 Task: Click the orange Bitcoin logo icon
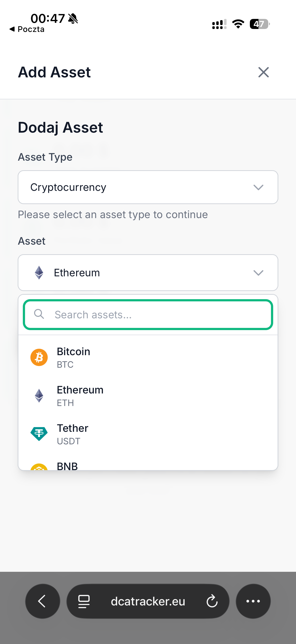click(x=39, y=357)
